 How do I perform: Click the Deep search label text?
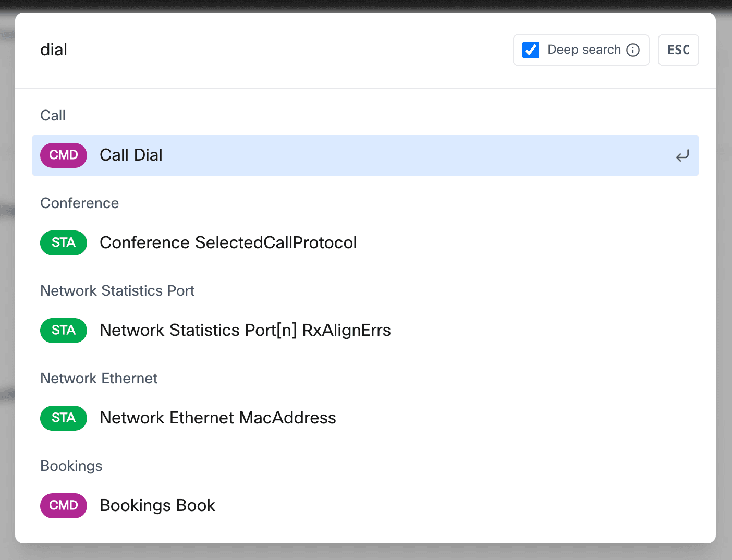pos(584,50)
